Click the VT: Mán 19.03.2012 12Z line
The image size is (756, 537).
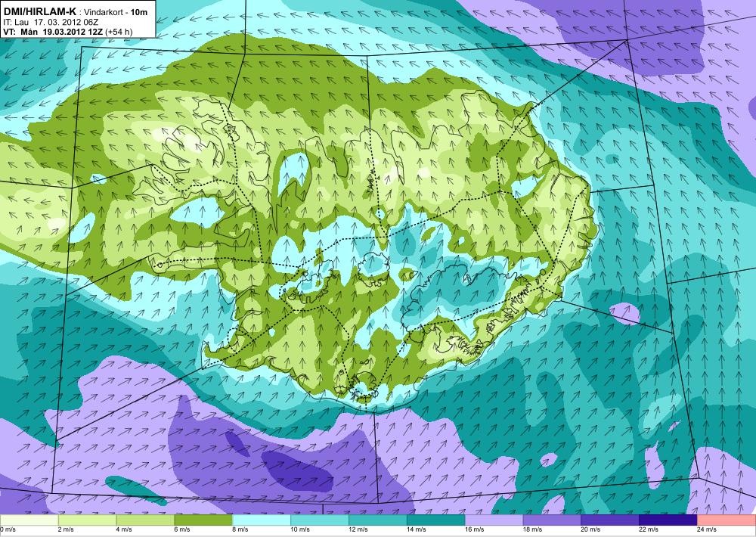[52, 32]
